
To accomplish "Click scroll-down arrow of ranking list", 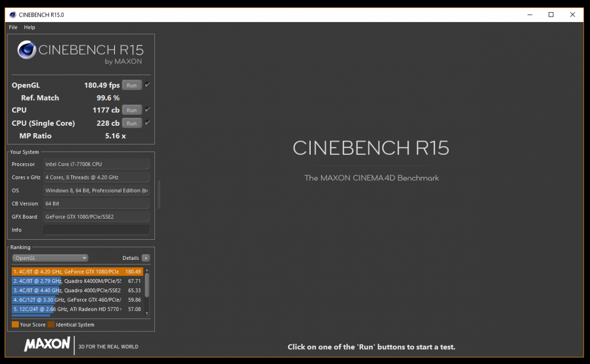I will pos(147,313).
